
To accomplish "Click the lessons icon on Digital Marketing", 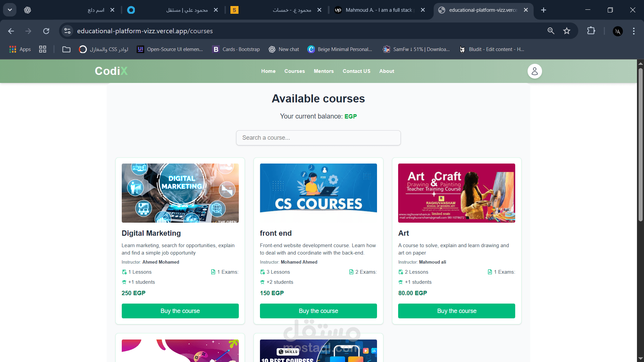I will pos(124,272).
